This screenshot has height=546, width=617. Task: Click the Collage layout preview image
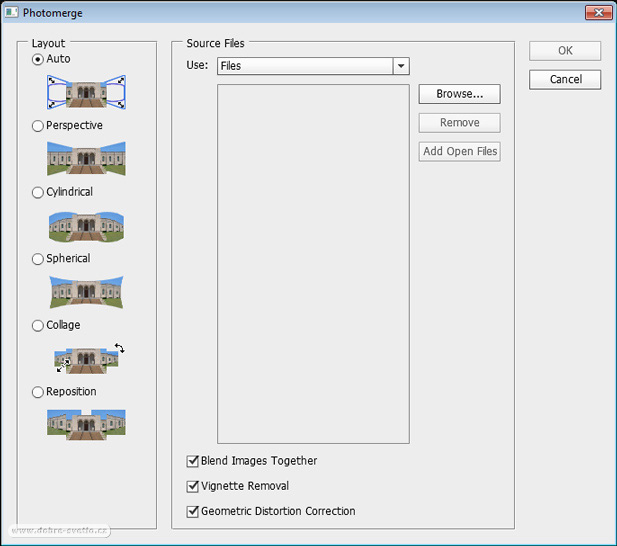coord(89,358)
